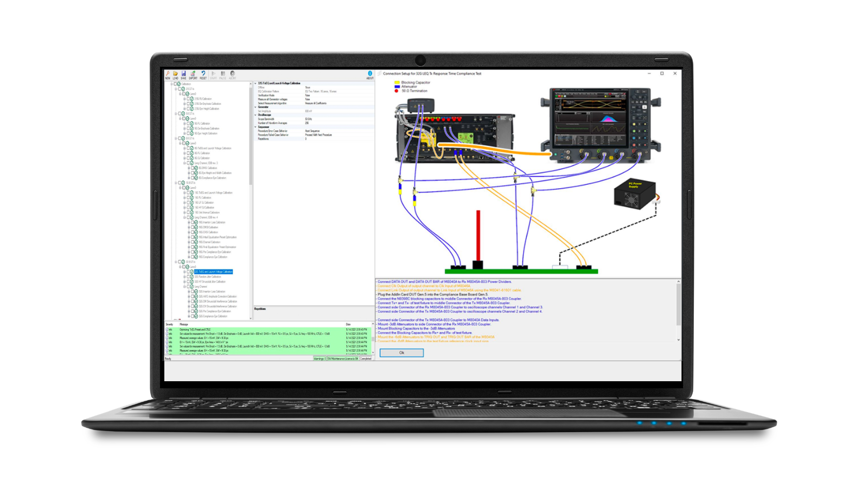Screen dimensions: 868x488
Task: Click the EXPORT toolbar icon
Action: coord(193,74)
